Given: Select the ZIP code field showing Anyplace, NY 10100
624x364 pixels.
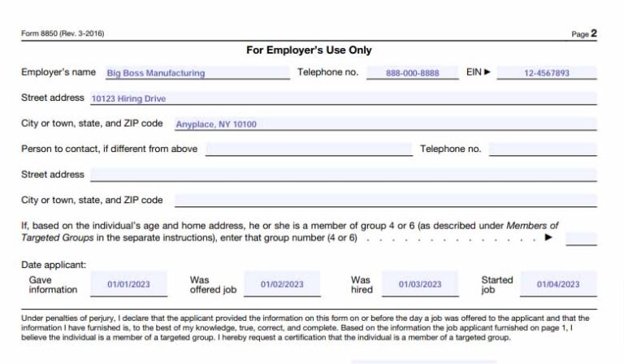Looking at the screenshot, I should pos(385,124).
